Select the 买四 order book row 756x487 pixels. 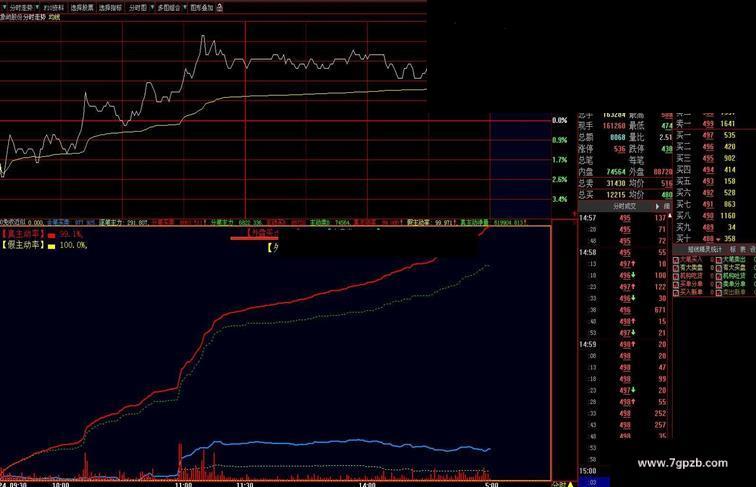coord(705,170)
